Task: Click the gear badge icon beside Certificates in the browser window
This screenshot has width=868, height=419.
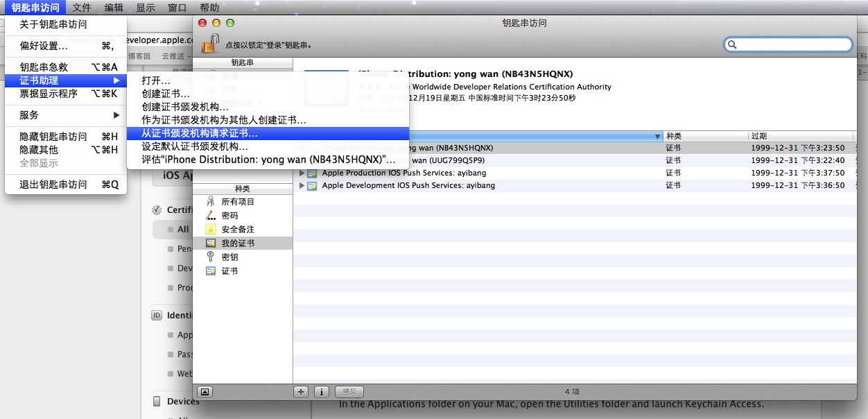Action: coord(157,209)
